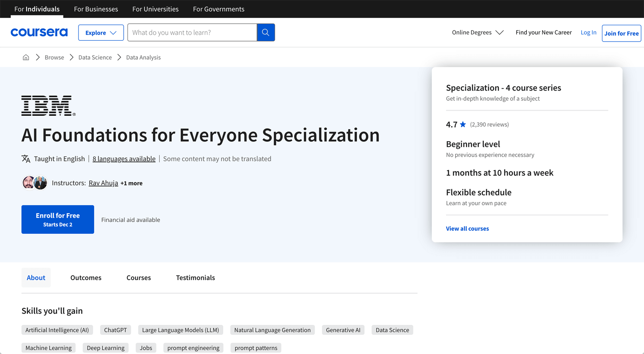Open instructor Rav Ahuja's profile

click(103, 183)
